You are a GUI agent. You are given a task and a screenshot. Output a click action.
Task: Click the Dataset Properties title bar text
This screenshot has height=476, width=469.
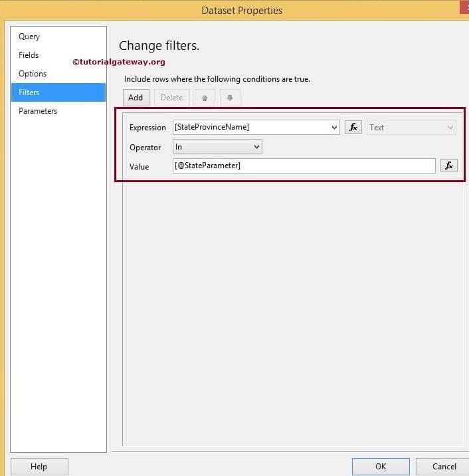pyautogui.click(x=242, y=11)
